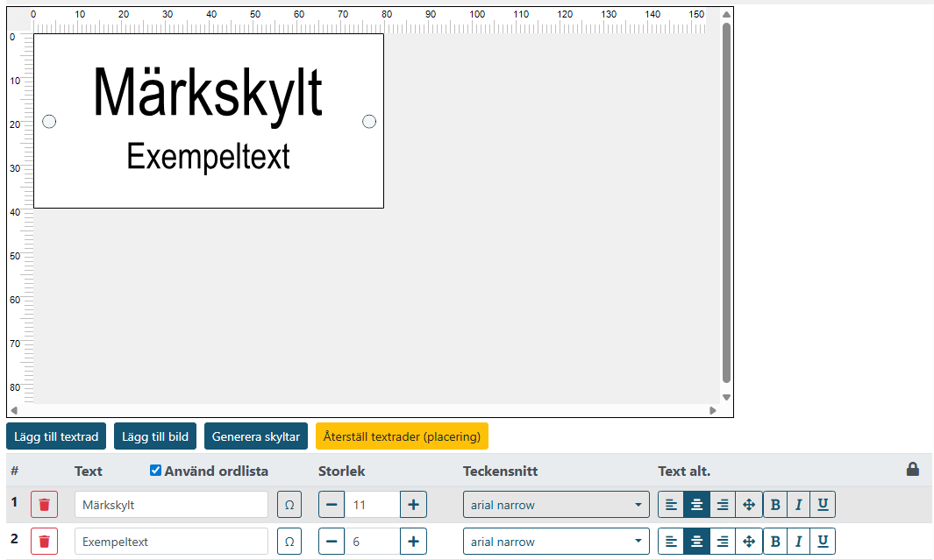Align Exempeltext to the right
Image resolution: width=934 pixels, height=560 pixels.
pos(722,541)
